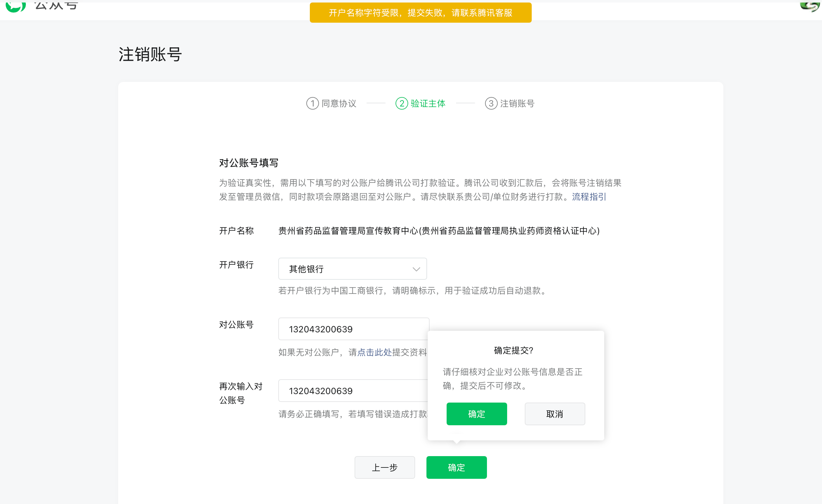Click the step 2 circled number icon
This screenshot has width=822, height=504.
coord(401,103)
